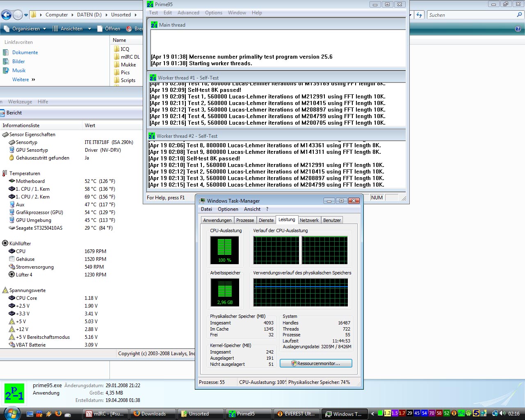This screenshot has width=525, height=420.
Task: Open the Explorer help question mark icon
Action: click(x=518, y=29)
